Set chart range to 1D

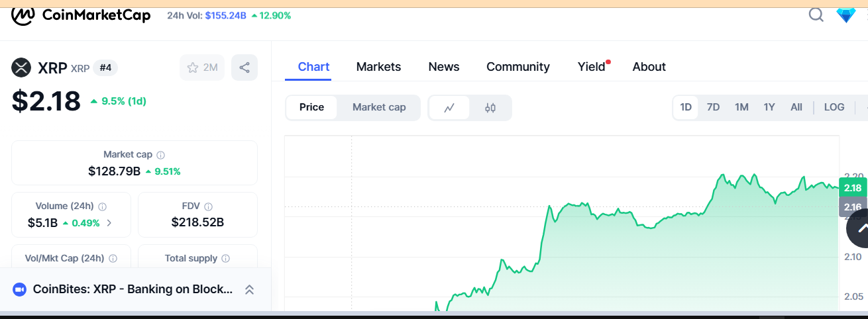click(x=686, y=107)
